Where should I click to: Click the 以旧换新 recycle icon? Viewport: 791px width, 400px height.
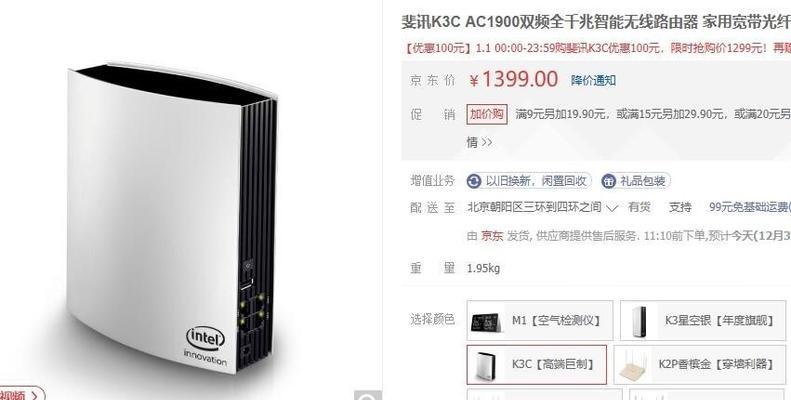pyautogui.click(x=474, y=181)
